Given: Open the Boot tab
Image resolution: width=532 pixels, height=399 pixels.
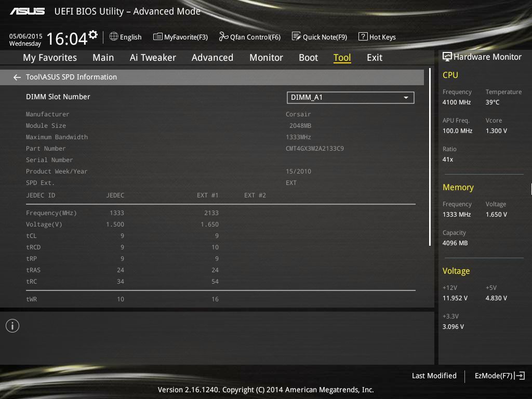Looking at the screenshot, I should 309,58.
